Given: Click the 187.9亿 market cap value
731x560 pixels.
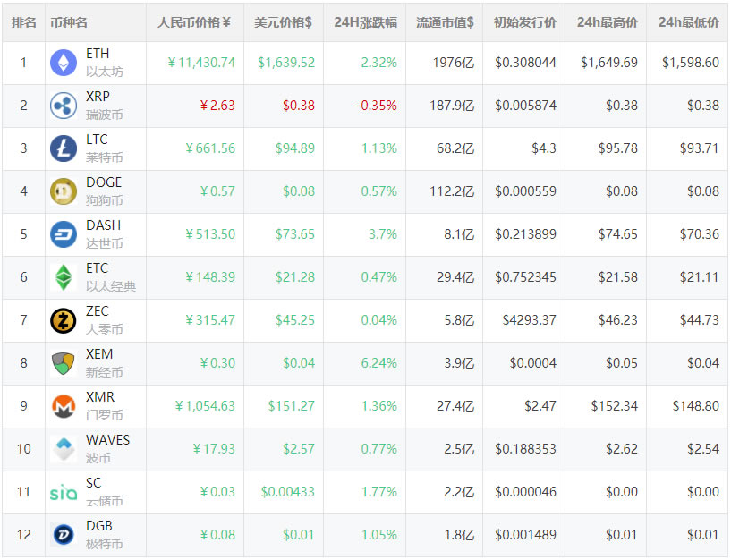Looking at the screenshot, I should pos(452,106).
